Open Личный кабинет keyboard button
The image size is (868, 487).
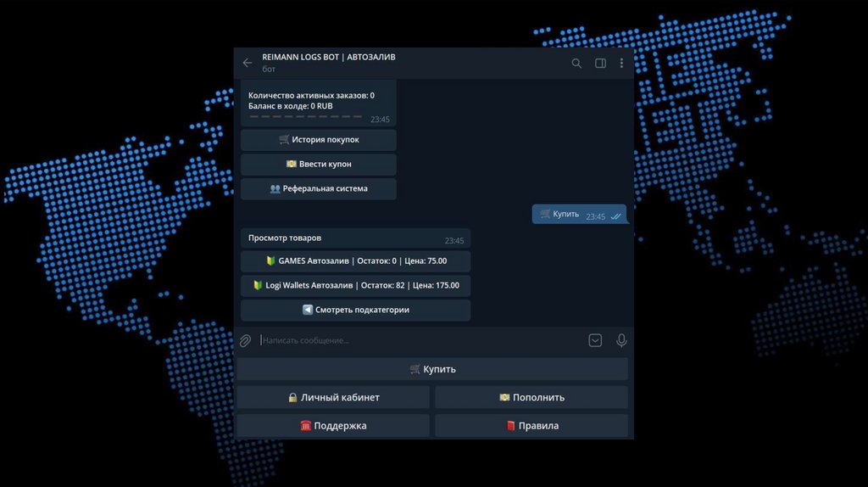333,397
